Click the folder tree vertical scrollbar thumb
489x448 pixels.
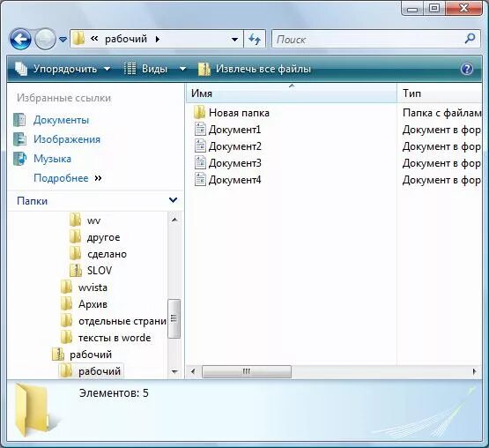click(174, 318)
